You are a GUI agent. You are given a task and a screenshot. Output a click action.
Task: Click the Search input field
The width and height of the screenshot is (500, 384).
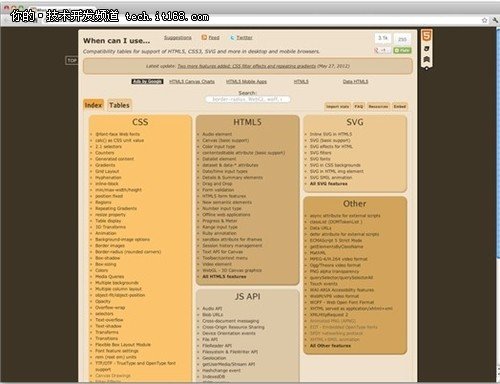coord(247,99)
